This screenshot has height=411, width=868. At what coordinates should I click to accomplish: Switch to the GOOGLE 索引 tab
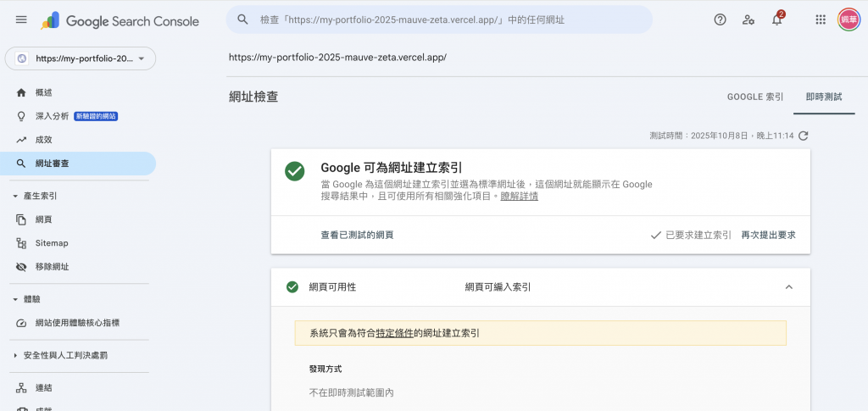pos(755,97)
